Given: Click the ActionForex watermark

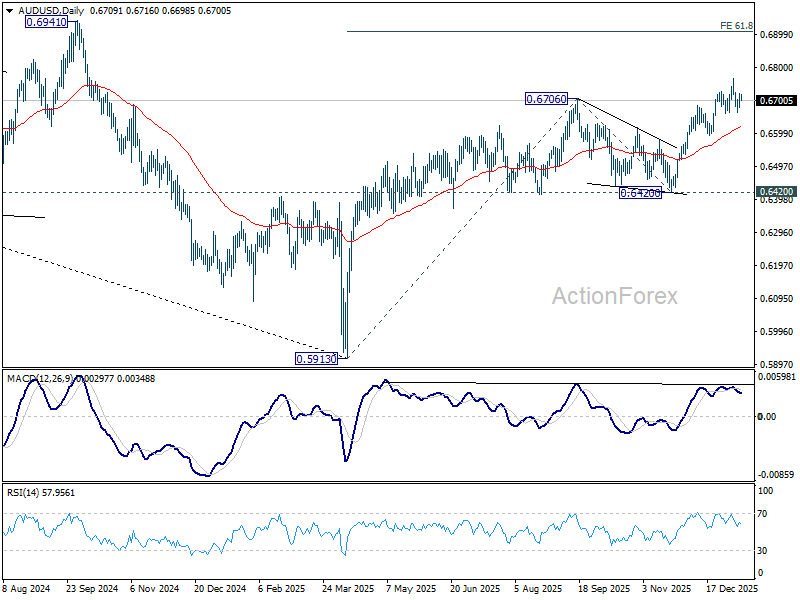Looking at the screenshot, I should (x=615, y=296).
